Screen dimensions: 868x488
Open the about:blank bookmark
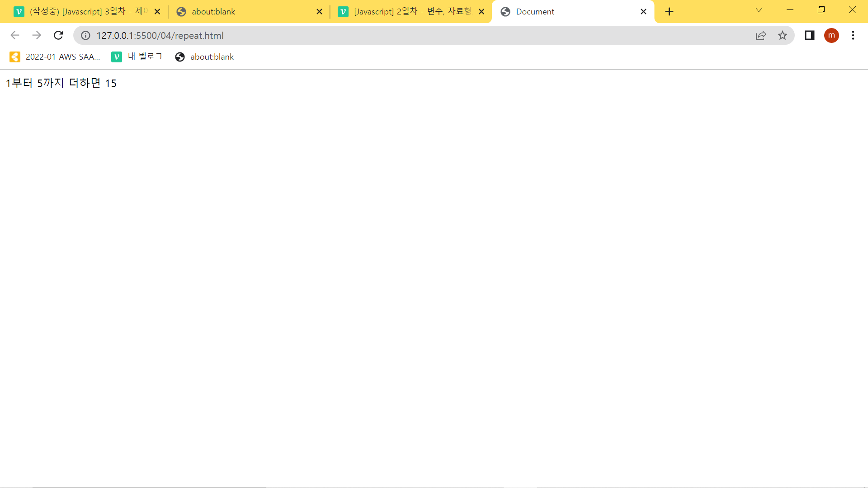(x=204, y=57)
